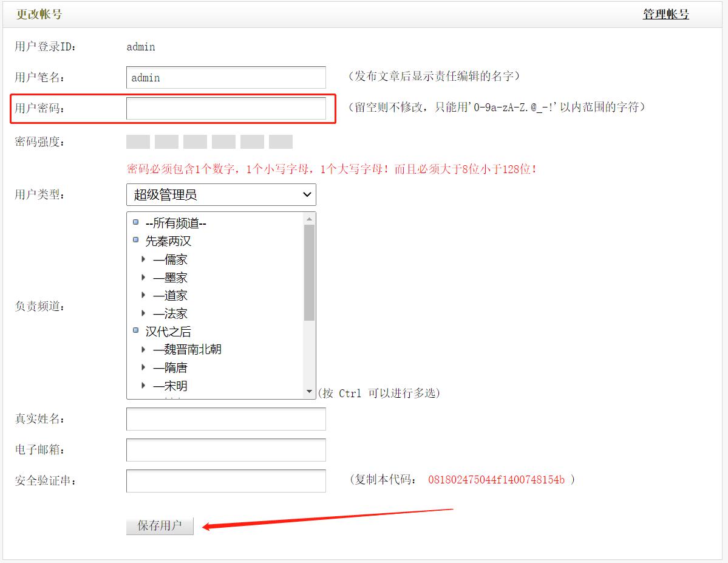This screenshot has width=728, height=563.
Task: Select the 道家 channel
Action: click(171, 295)
